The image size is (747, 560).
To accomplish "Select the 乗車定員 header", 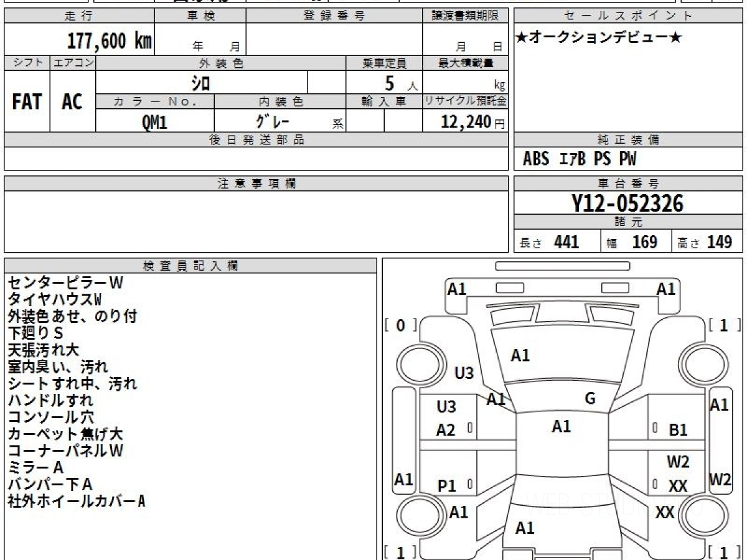I will click(x=384, y=63).
